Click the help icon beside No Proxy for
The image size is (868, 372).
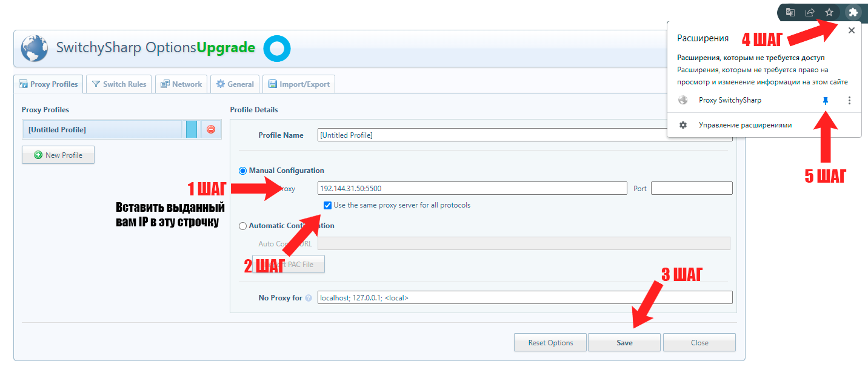pos(309,298)
